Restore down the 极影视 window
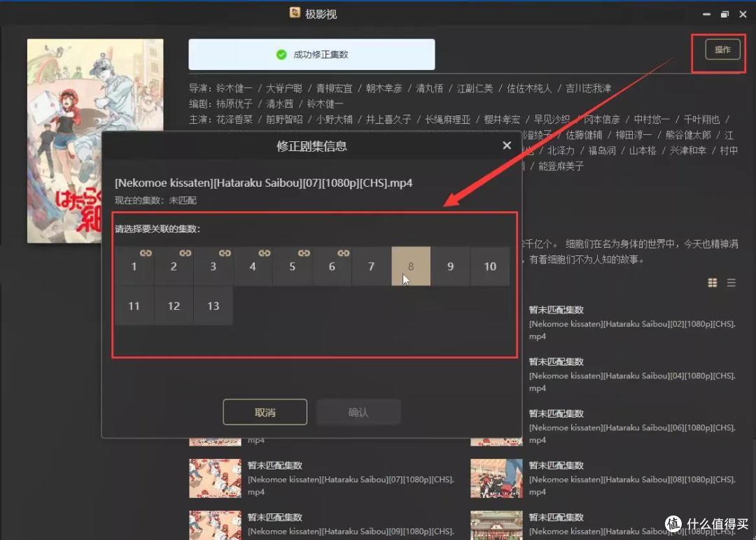This screenshot has width=756, height=540. (724, 15)
